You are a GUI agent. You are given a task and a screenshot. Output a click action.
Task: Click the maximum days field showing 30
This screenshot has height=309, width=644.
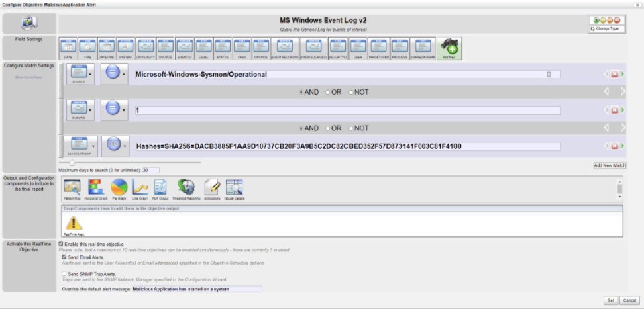click(x=151, y=170)
